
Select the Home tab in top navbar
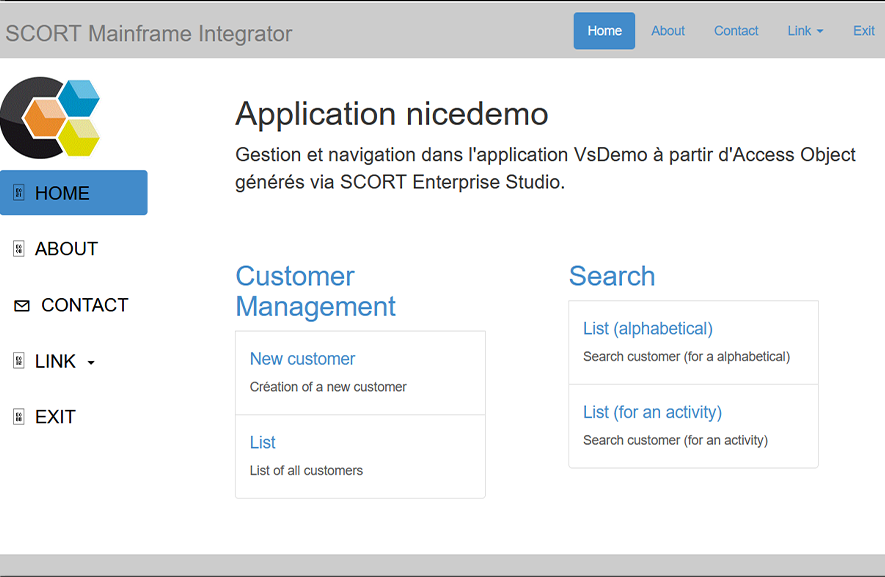[604, 31]
